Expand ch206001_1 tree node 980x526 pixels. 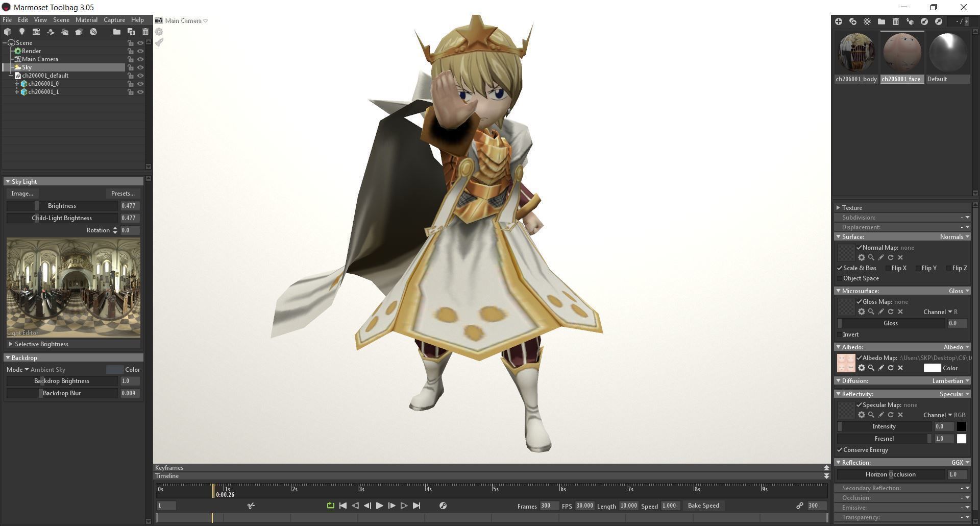pos(17,92)
